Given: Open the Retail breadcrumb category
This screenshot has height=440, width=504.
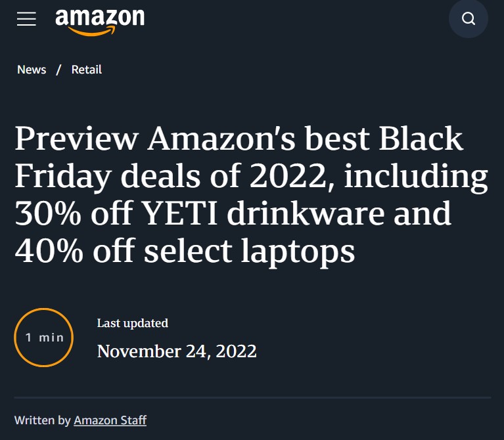Looking at the screenshot, I should 87,70.
